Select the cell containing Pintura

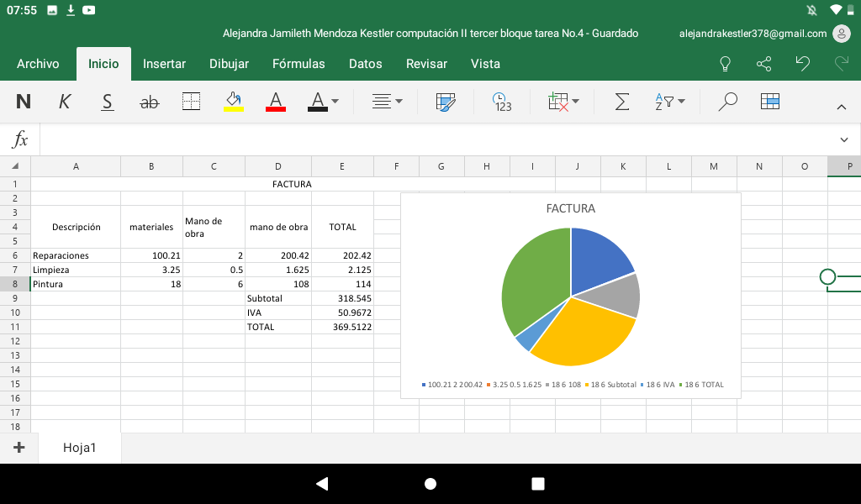[x=76, y=284]
